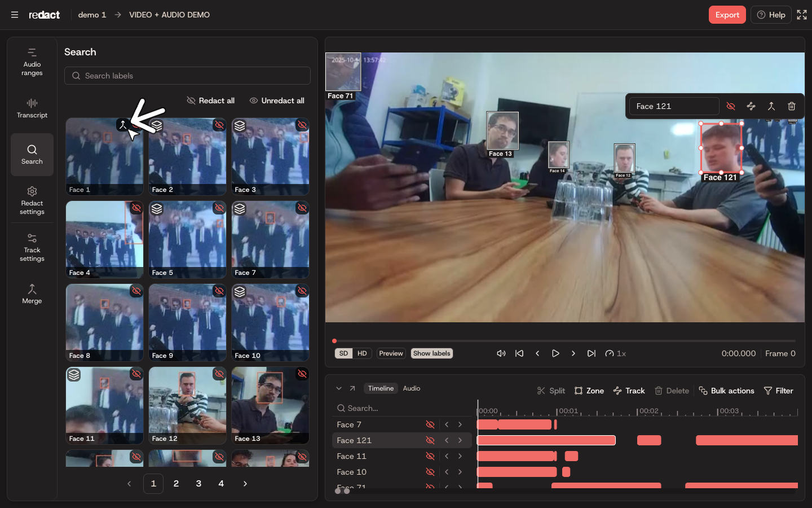Step back one frame
Viewport: 812px width, 508px height.
[537, 353]
